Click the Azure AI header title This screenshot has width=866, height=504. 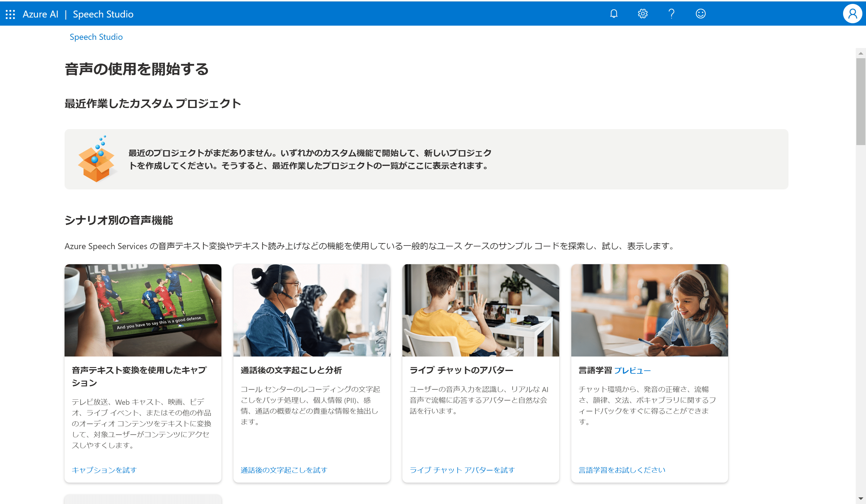click(40, 14)
